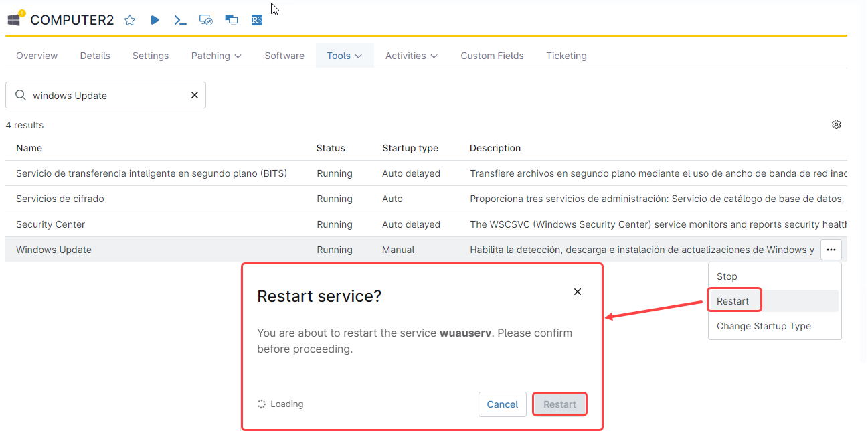
Task: Clear the search text with the X
Action: click(x=195, y=95)
